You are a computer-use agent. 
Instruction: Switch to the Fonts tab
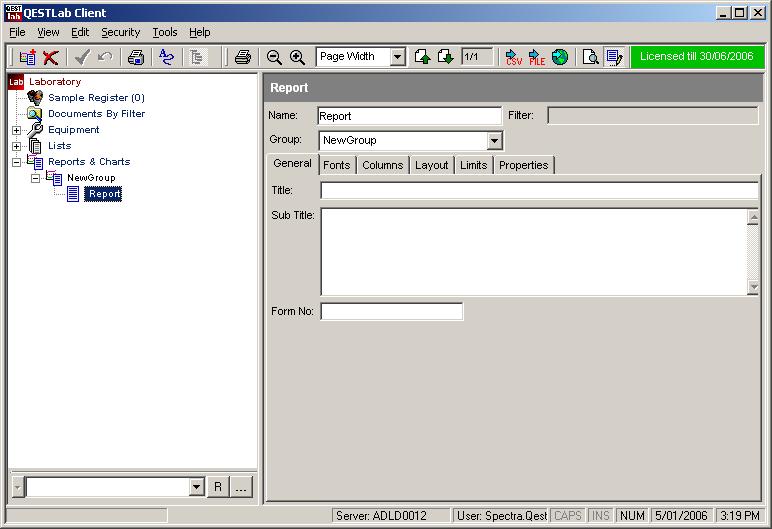pos(336,165)
